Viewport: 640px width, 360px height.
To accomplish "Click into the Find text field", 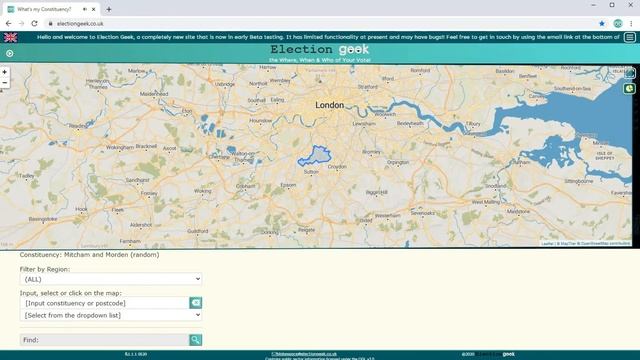I will [x=104, y=340].
